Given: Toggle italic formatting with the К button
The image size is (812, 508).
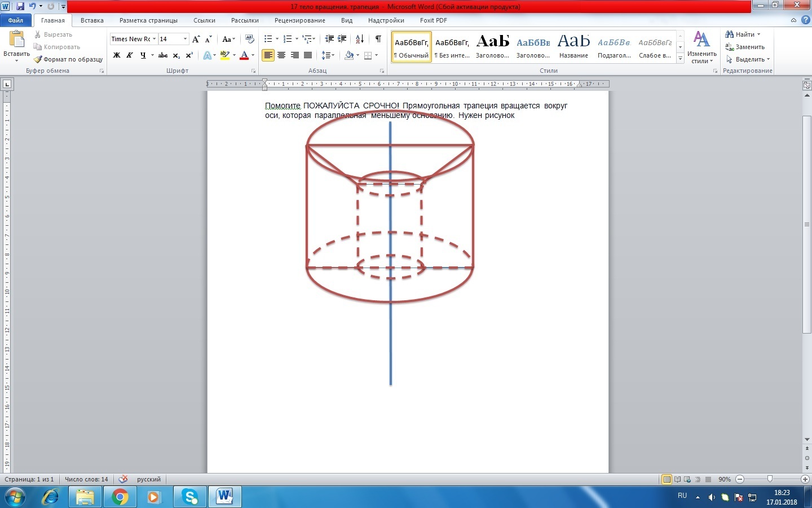Looking at the screenshot, I should point(130,55).
